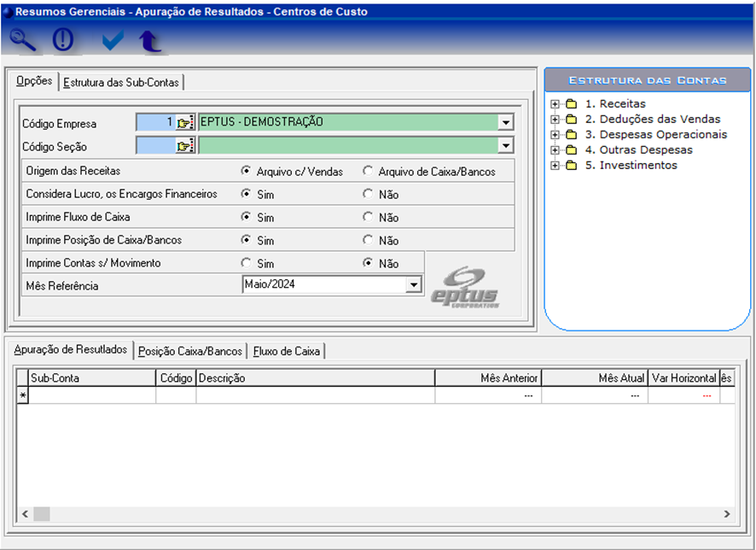Expand the Despesas Operacionais tree node
This screenshot has height=550, width=756.
click(x=555, y=135)
